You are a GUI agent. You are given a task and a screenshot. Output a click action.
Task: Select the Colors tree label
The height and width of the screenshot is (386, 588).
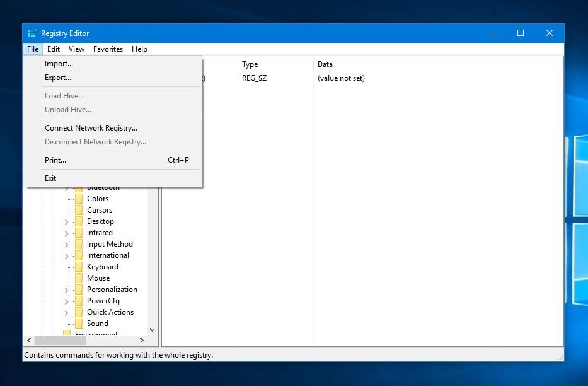click(x=98, y=199)
